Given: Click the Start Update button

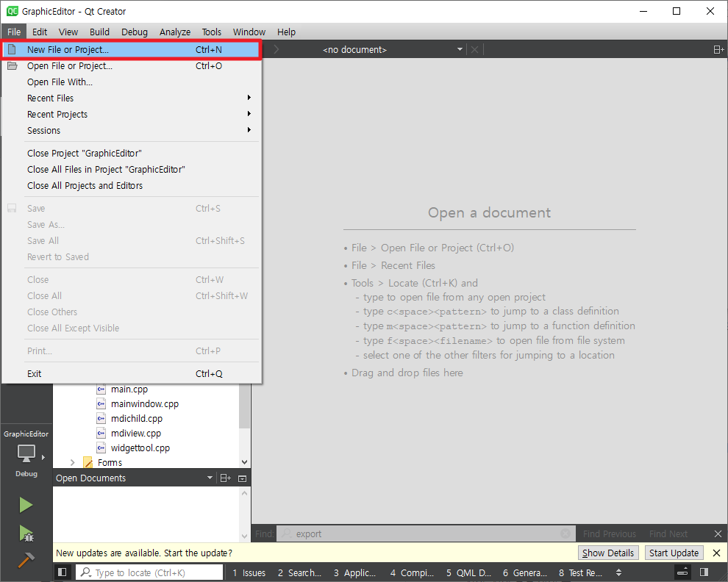Looking at the screenshot, I should 674,553.
